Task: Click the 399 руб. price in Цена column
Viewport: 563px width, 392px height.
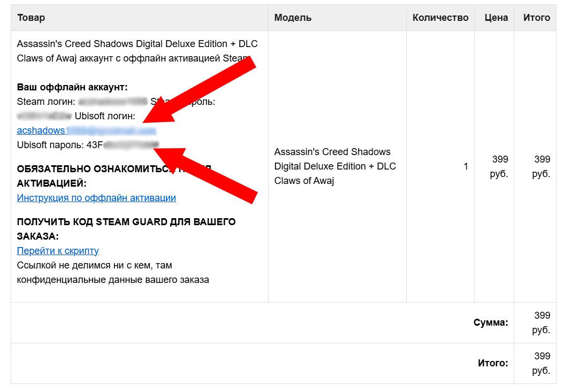Action: coord(499,166)
